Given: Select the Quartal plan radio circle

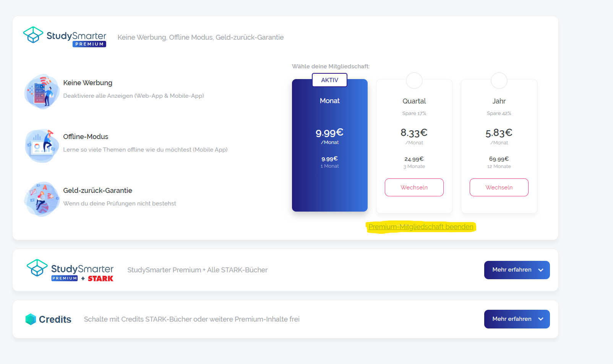Looking at the screenshot, I should [414, 81].
